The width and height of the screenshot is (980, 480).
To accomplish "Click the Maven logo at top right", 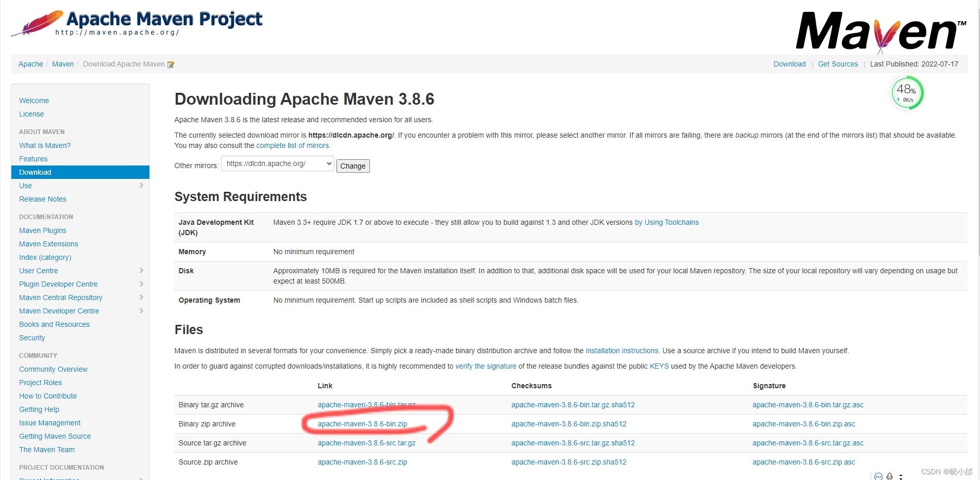I will (881, 32).
